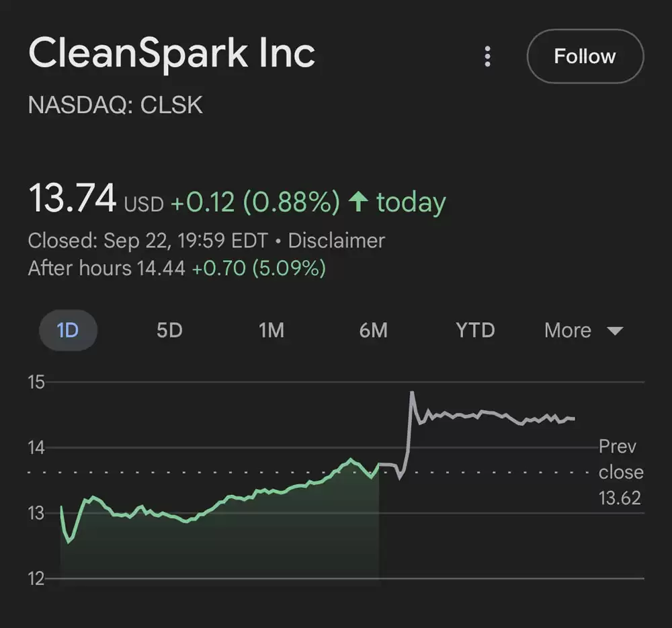672x628 pixels.
Task: Expand the More time range dropdown
Action: tap(566, 330)
